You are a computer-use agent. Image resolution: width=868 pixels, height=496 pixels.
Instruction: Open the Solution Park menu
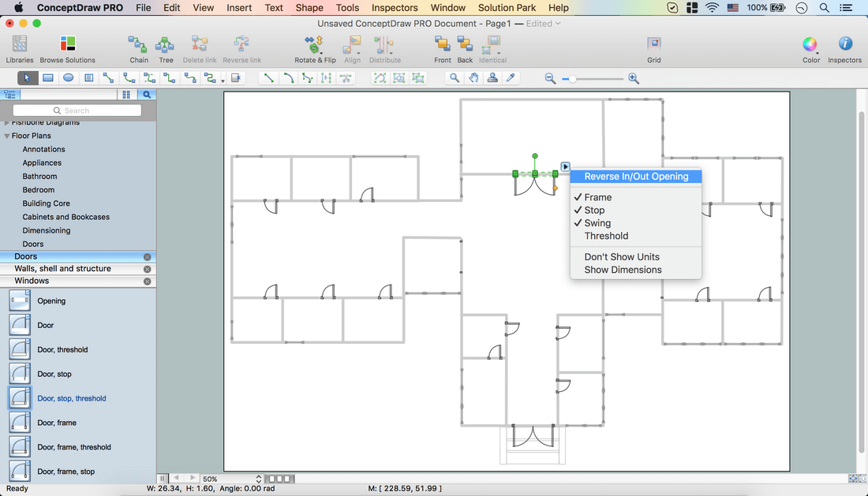507,8
